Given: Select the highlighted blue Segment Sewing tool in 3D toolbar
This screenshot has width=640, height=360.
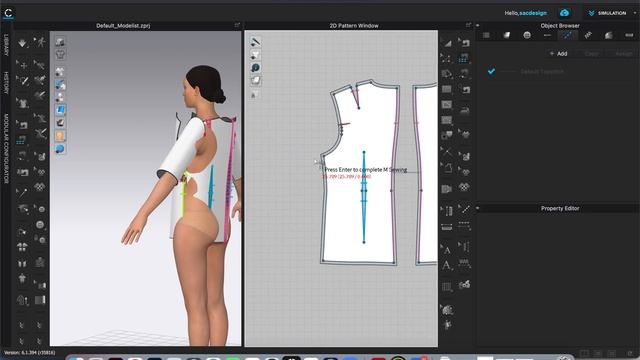Looking at the screenshot, I should pyautogui.click(x=21, y=141).
